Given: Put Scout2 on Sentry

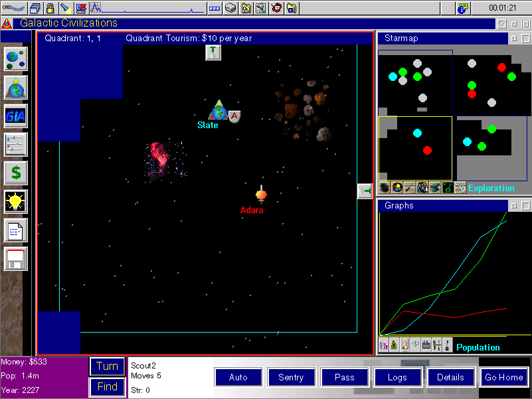Looking at the screenshot, I should pyautogui.click(x=291, y=377).
